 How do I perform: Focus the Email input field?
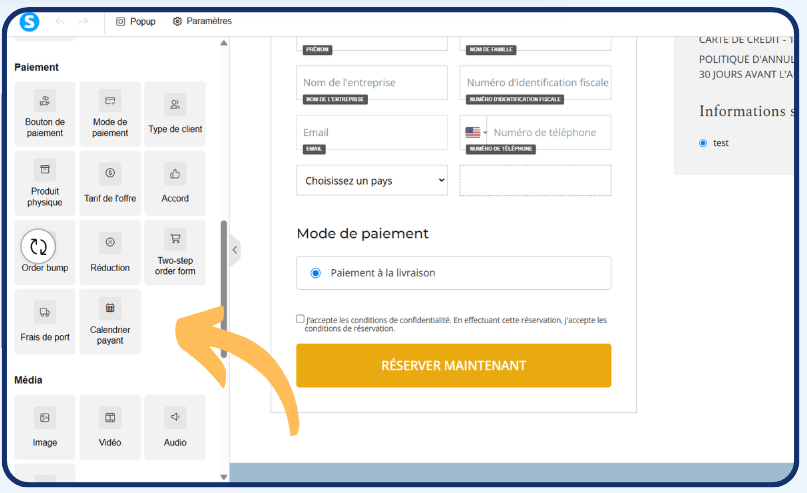coord(372,132)
